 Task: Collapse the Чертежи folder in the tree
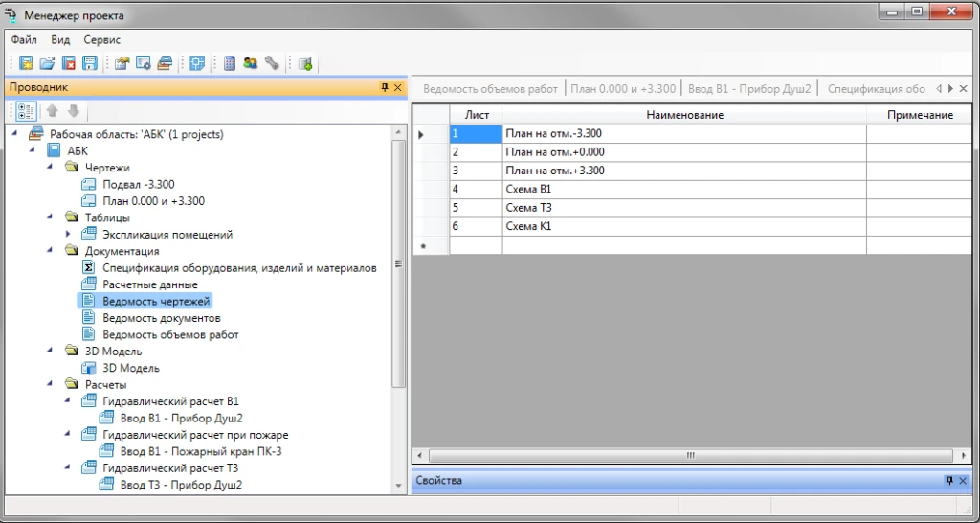pos(52,168)
